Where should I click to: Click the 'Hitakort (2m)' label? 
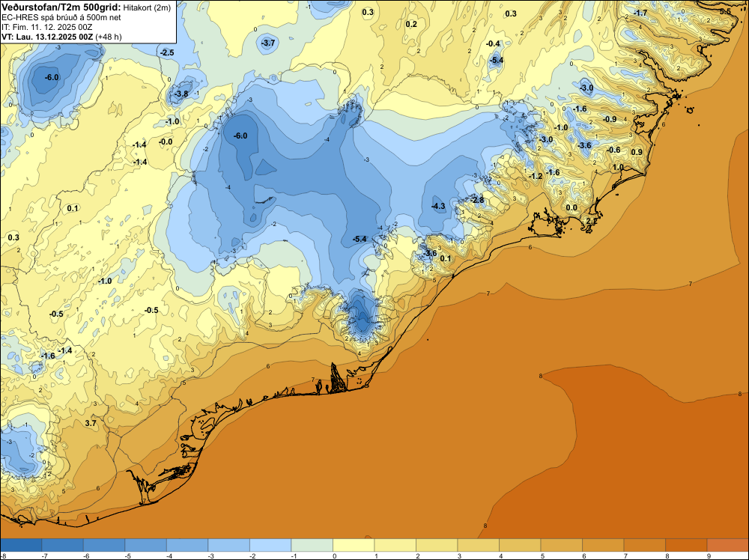(x=147, y=7)
